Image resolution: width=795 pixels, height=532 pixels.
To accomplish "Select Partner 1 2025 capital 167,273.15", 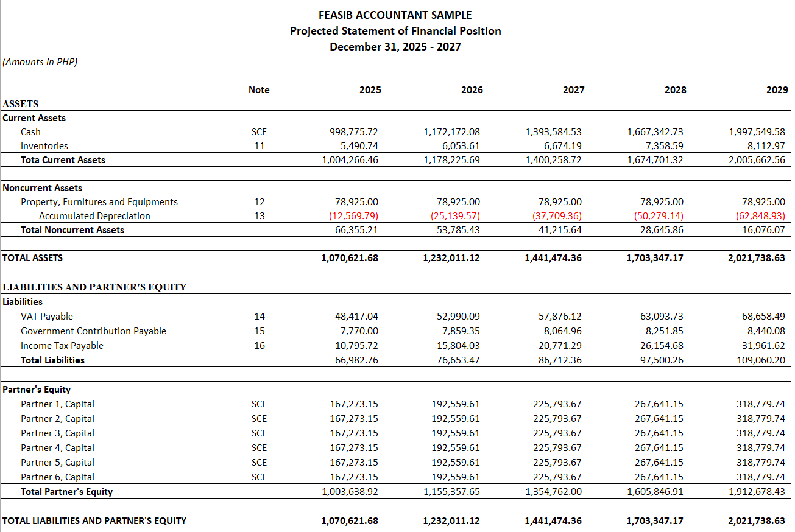I will pos(354,404).
